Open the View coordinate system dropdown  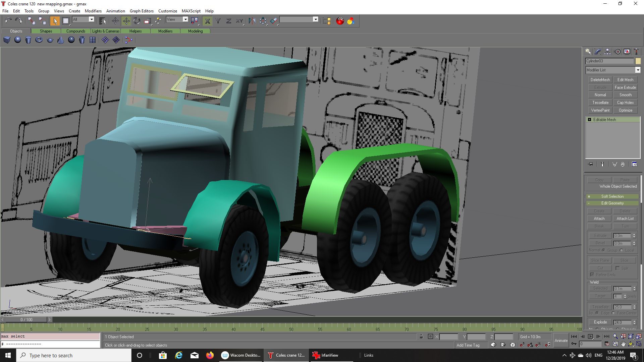[x=185, y=19]
